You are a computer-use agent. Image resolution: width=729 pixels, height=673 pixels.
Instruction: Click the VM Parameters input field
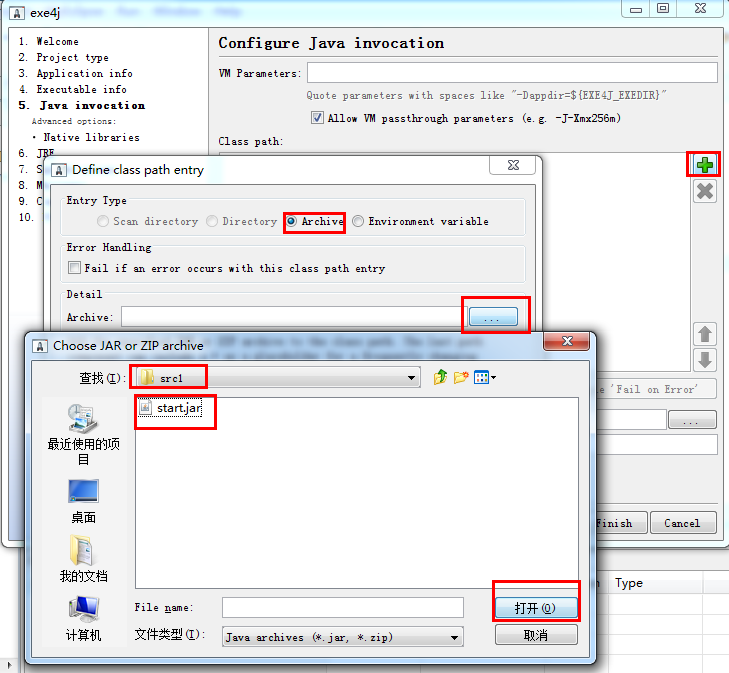click(512, 73)
